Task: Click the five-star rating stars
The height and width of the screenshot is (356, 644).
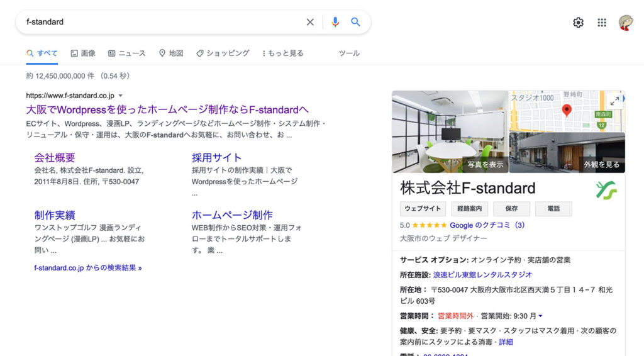Action: coord(429,225)
